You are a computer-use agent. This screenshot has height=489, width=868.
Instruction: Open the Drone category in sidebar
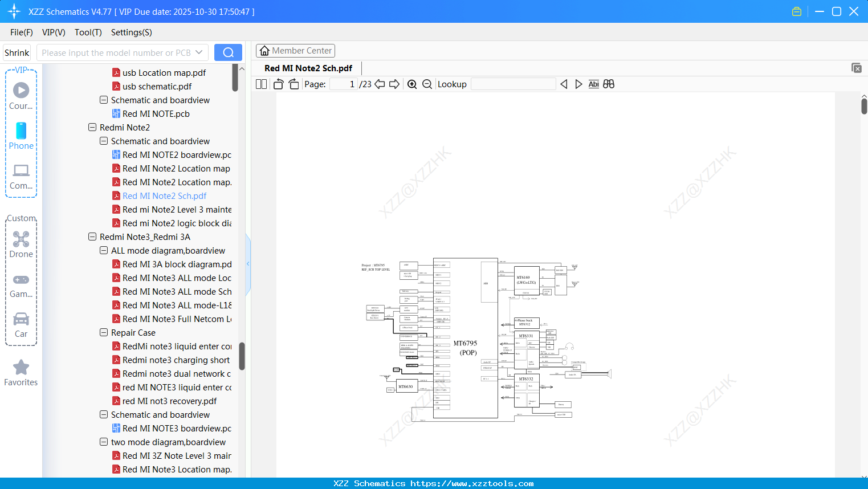point(21,244)
